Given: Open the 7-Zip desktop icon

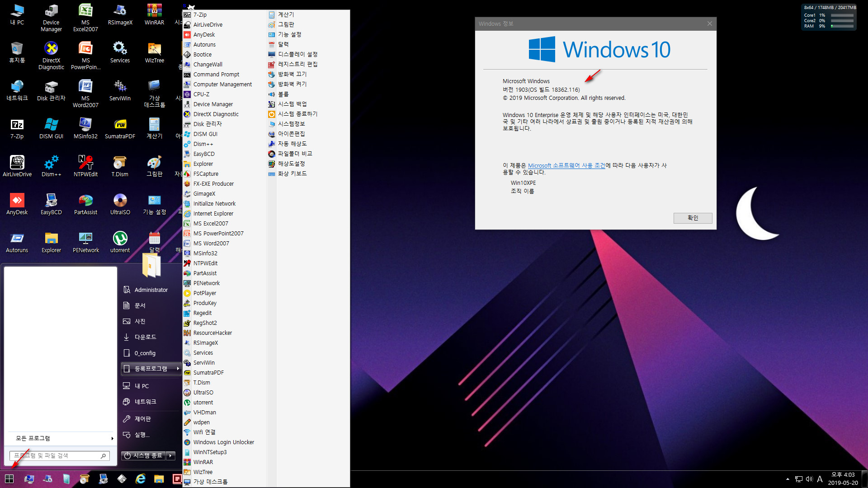Looking at the screenshot, I should 17,129.
